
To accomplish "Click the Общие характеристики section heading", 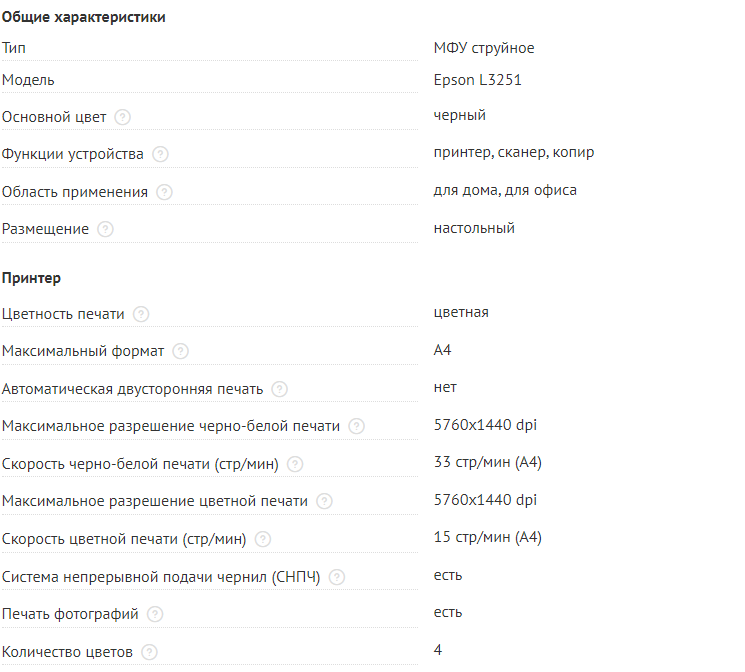I will pos(84,17).
